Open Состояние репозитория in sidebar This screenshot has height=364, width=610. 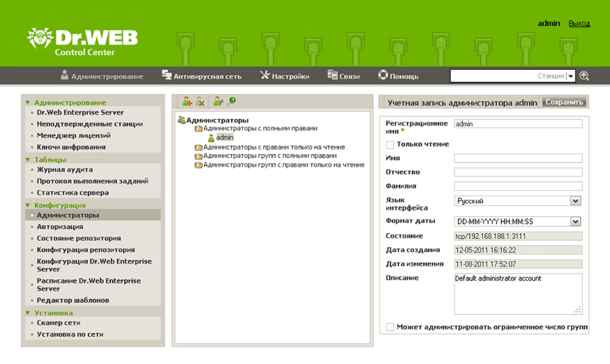click(79, 238)
